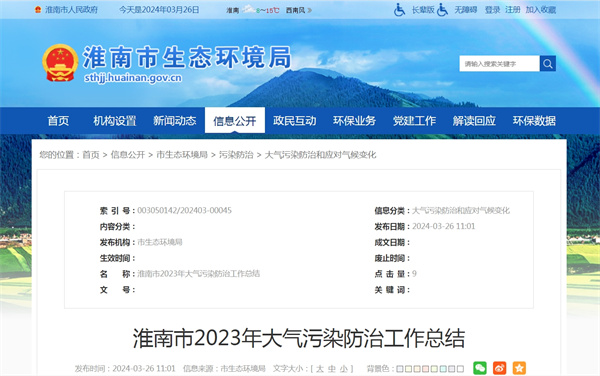Click the 大气污染防治和应对气候变化 breadcrumb link
The image size is (600, 376).
click(x=320, y=155)
